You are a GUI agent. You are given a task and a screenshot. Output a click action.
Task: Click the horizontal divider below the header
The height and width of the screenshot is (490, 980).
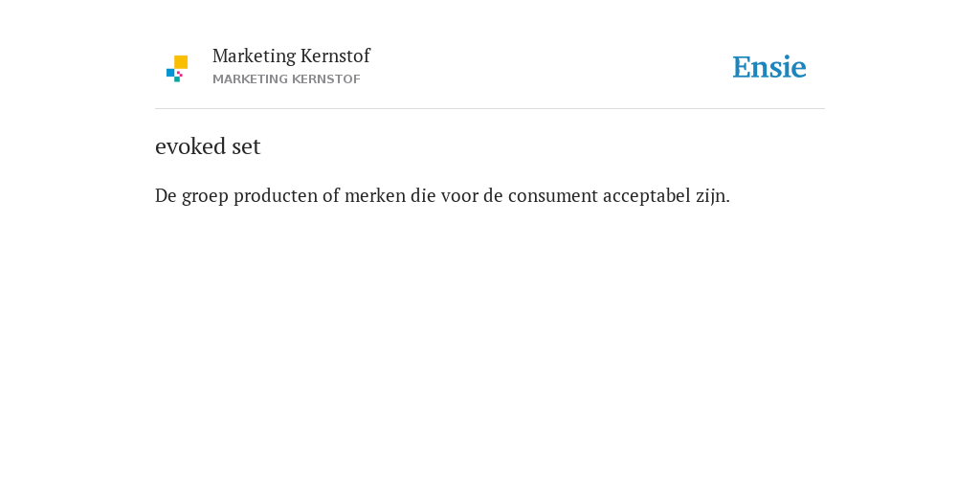point(490,109)
